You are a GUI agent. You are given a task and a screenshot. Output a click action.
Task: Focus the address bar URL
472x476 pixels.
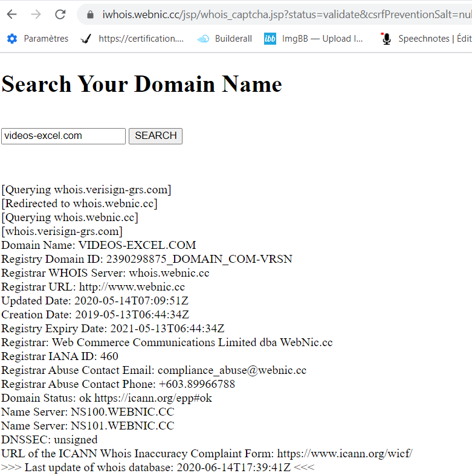pos(284,14)
